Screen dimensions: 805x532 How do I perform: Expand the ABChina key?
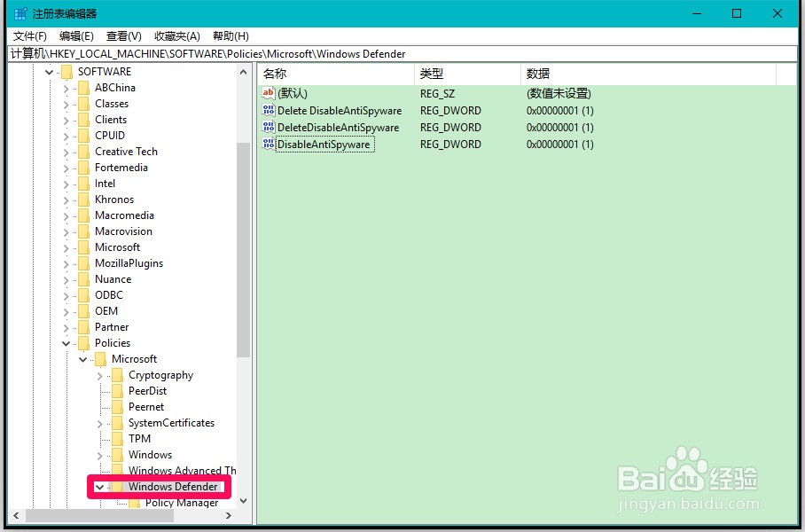coord(66,89)
